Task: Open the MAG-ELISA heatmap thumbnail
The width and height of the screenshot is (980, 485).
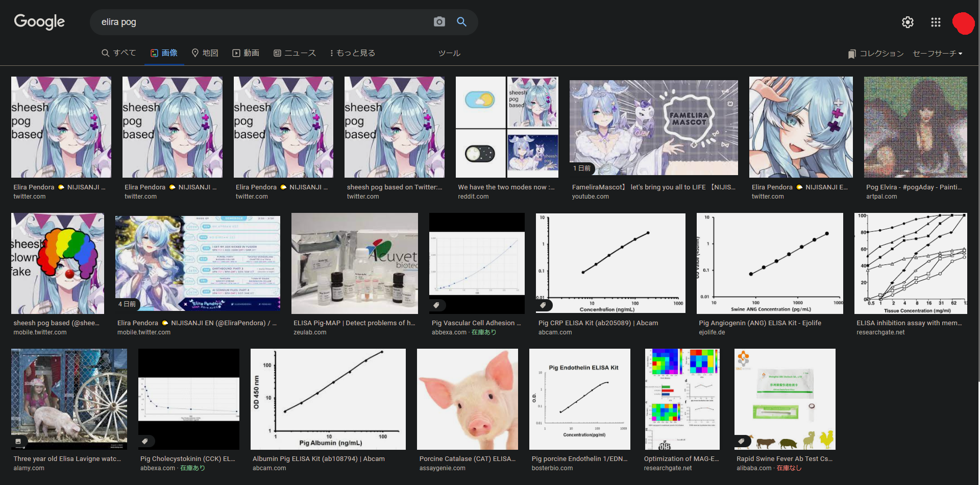Action: (682, 399)
